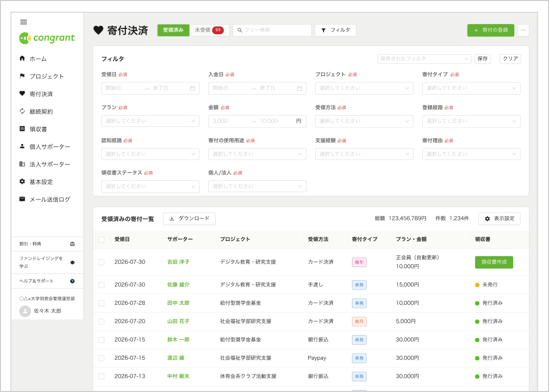The width and height of the screenshot is (549, 392).
Task: Open the 寄付の使用用途 dropdown
Action: coord(257,154)
